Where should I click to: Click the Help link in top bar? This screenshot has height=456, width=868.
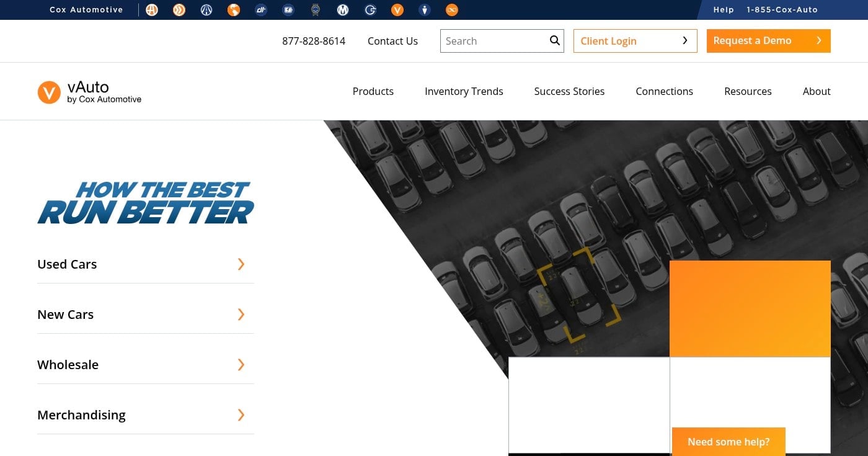pyautogui.click(x=724, y=10)
